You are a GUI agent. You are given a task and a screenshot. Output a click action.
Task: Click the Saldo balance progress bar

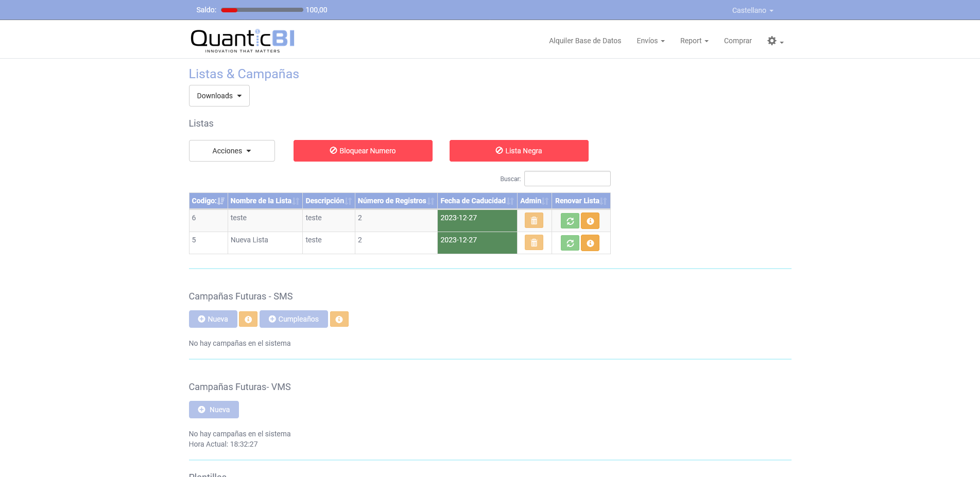[262, 10]
